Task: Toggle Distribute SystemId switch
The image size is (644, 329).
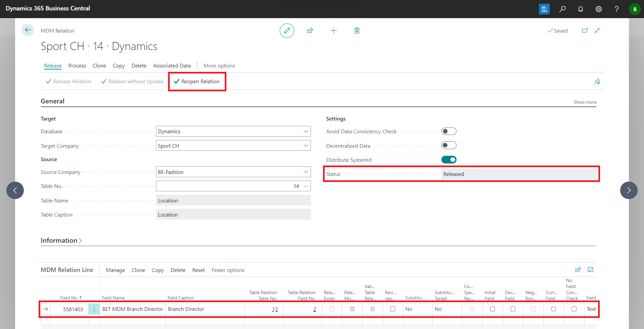Action: (x=449, y=160)
